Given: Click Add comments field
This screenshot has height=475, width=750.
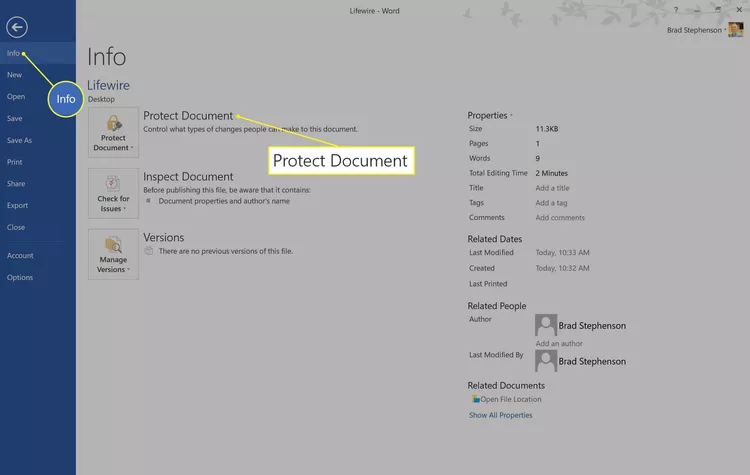Looking at the screenshot, I should click(x=560, y=218).
